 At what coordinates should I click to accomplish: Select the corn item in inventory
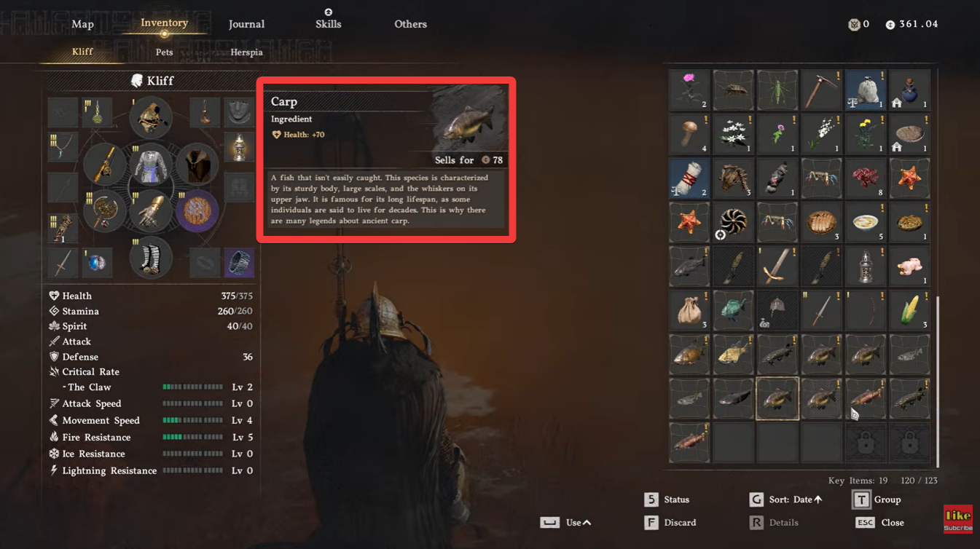click(909, 310)
